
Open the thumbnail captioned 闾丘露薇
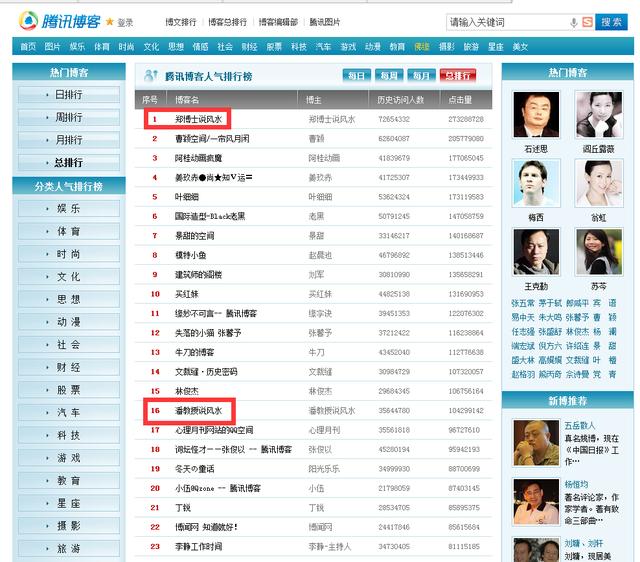coord(599,114)
